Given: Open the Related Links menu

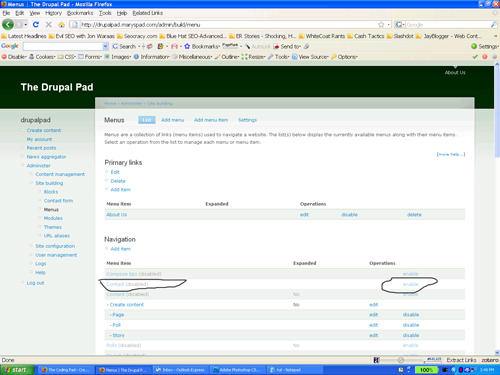Looking at the screenshot, I should (148, 13).
